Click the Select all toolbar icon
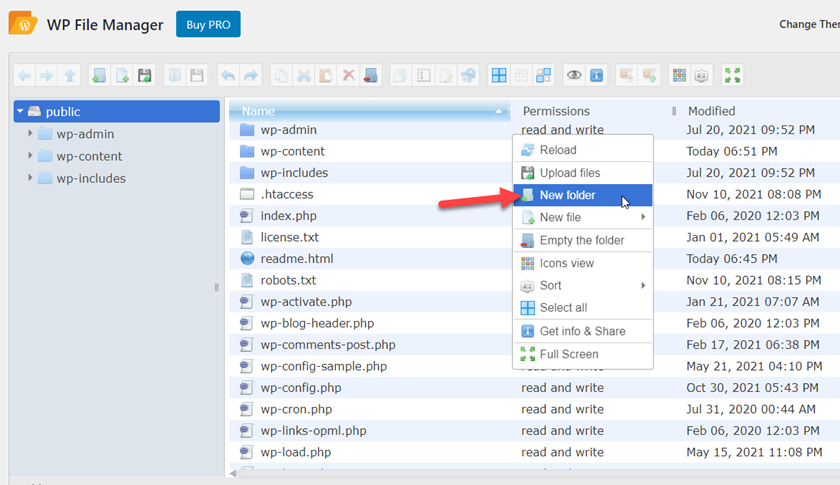This screenshot has height=485, width=840. pyautogui.click(x=499, y=76)
